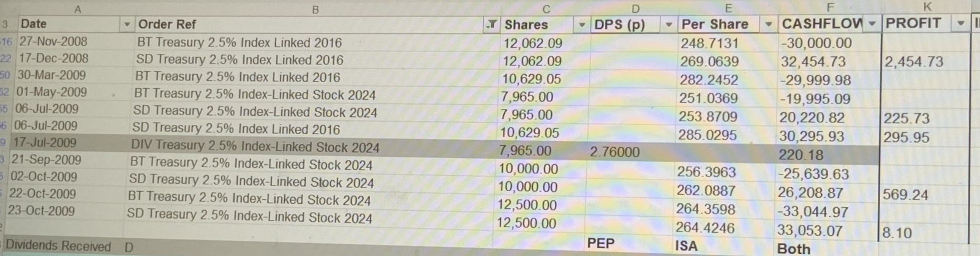Screen dimensions: 980x256
Task: Open the CASHFLOW column filter arrow
Action: 872,23
